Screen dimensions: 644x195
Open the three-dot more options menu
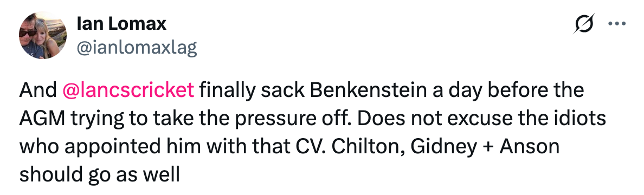coord(616,24)
